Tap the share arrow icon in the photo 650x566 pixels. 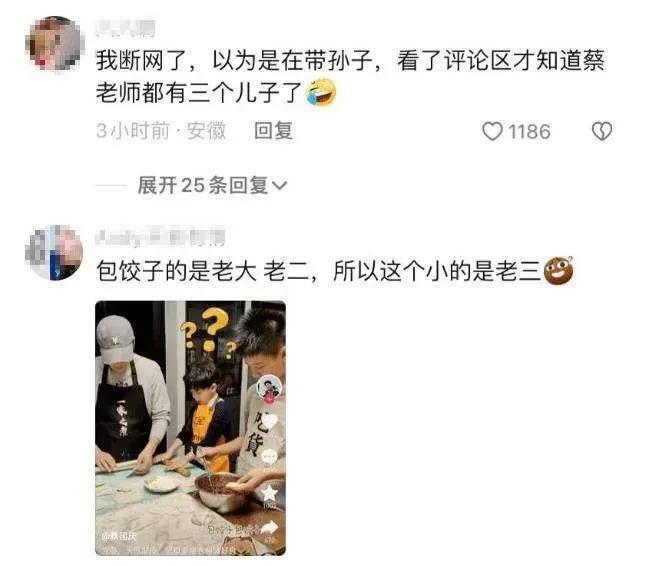tap(269, 528)
